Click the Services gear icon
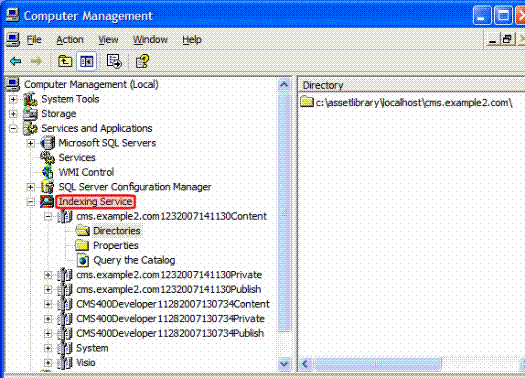Viewport: 525px width, 378px height. (48, 158)
